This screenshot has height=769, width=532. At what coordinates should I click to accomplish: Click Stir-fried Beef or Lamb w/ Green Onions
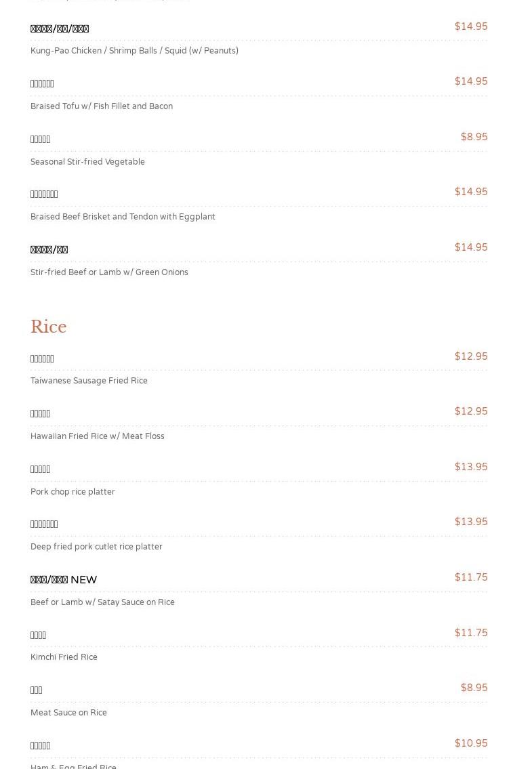(109, 272)
